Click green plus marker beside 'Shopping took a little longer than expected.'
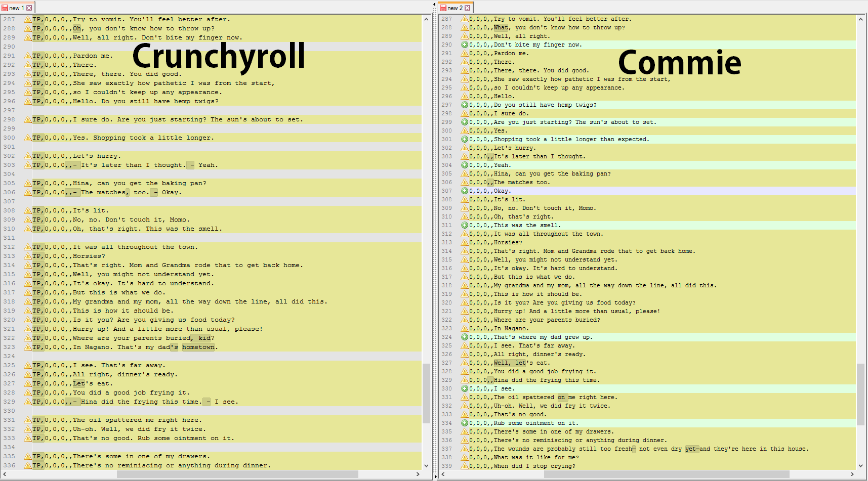The image size is (868, 481). click(464, 139)
